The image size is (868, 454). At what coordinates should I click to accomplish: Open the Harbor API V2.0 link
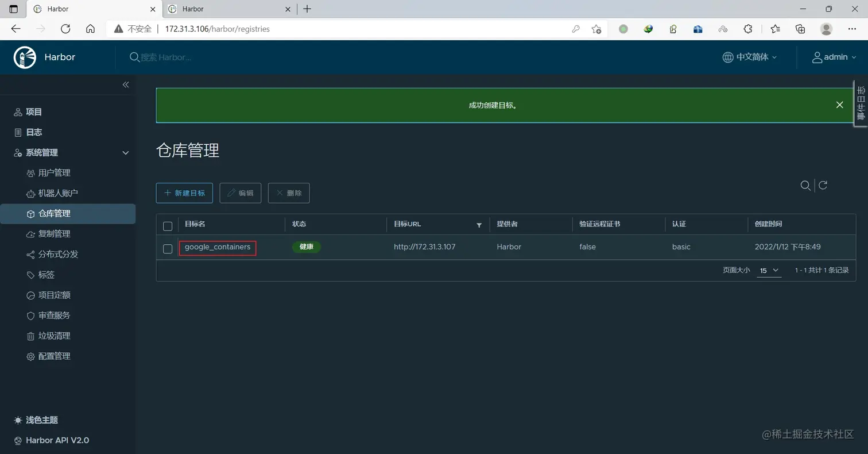pos(51,440)
